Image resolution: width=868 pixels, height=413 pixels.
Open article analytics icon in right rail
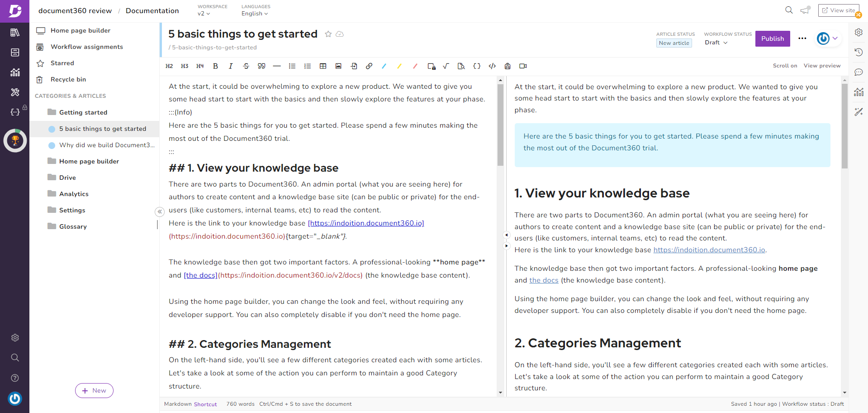tap(859, 92)
